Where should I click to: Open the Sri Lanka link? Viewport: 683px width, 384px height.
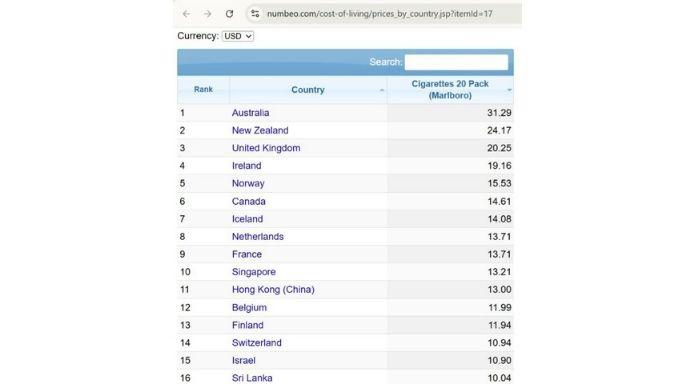pyautogui.click(x=252, y=378)
